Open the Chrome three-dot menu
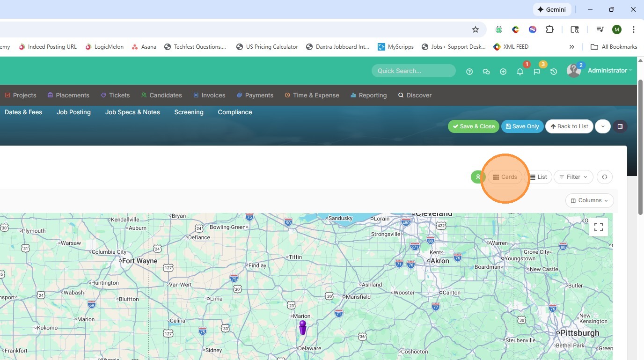 point(634,29)
